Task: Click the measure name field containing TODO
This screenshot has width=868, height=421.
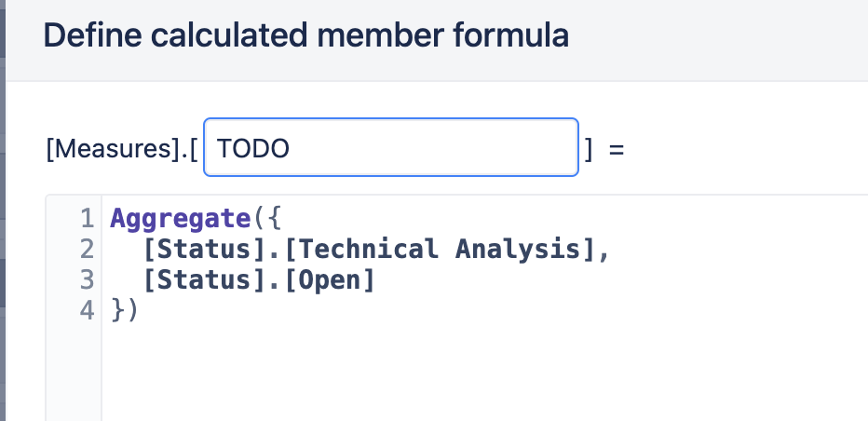Action: (x=391, y=147)
